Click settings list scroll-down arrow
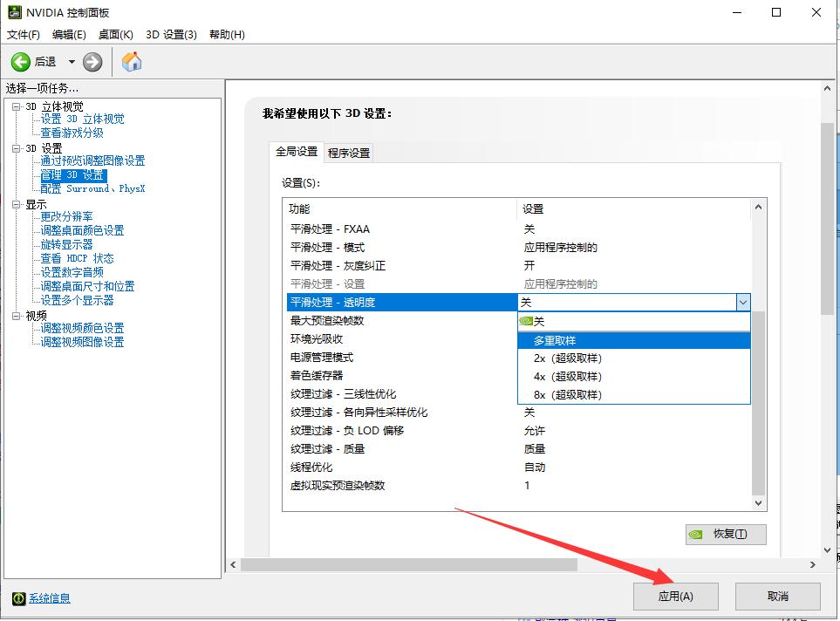This screenshot has width=840, height=621. coord(758,502)
